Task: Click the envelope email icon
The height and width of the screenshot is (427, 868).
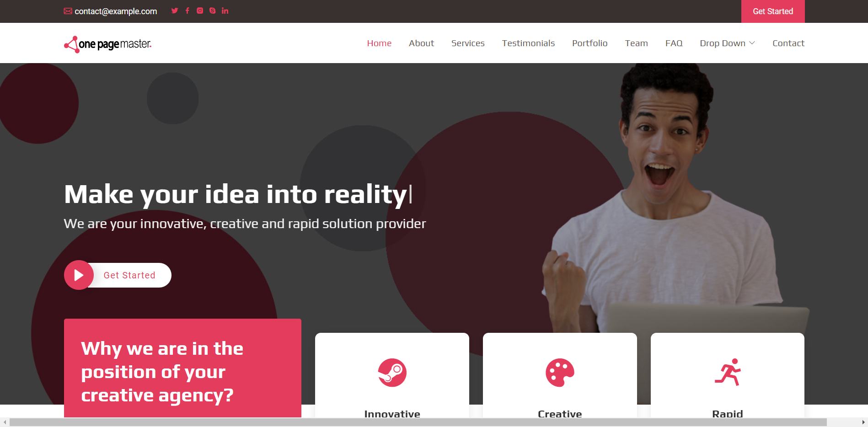Action: click(68, 11)
